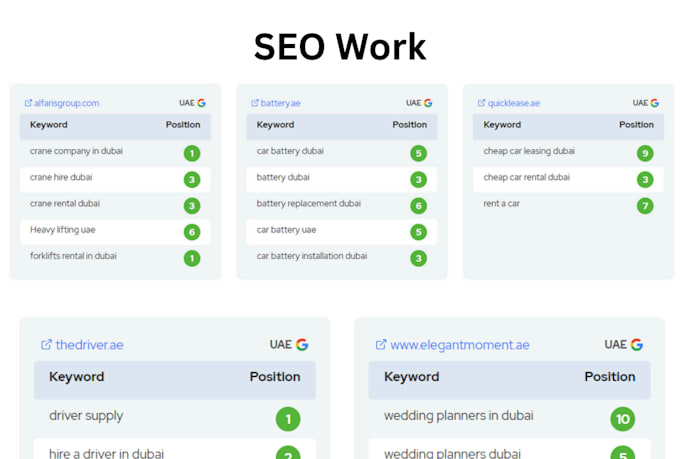Select the 'driver supply' keyword
Screen dimensions: 680x459
tap(86, 416)
